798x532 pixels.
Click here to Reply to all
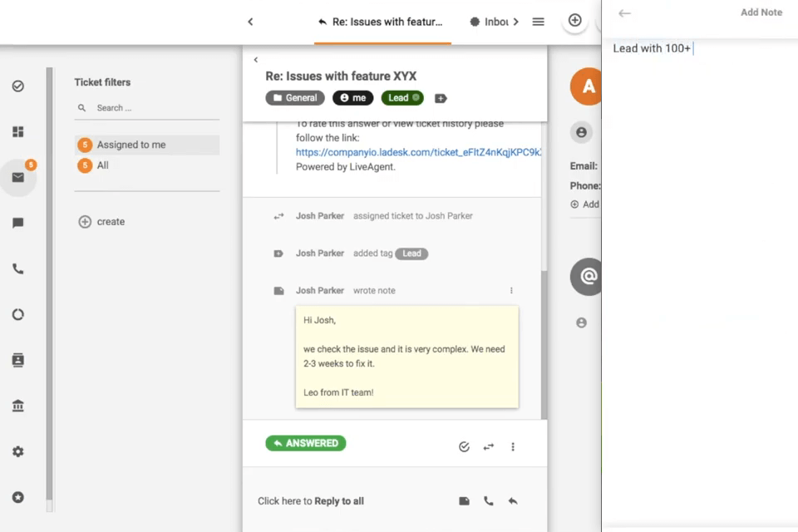coord(310,501)
